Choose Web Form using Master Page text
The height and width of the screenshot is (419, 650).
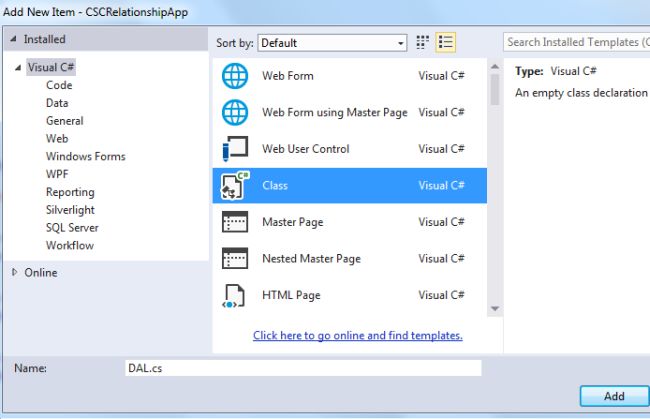click(x=335, y=113)
